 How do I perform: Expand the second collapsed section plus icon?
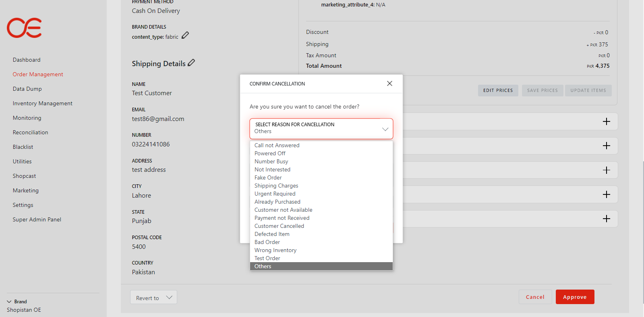(606, 146)
